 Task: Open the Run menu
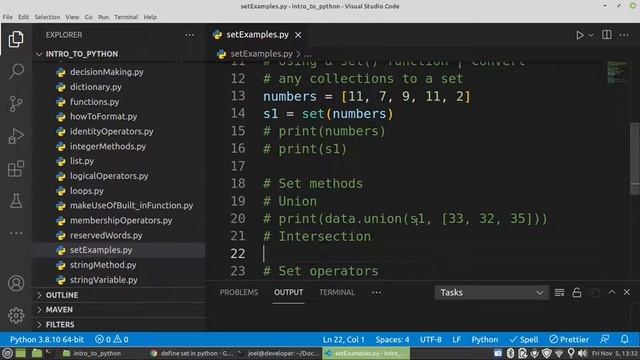pos(103,17)
